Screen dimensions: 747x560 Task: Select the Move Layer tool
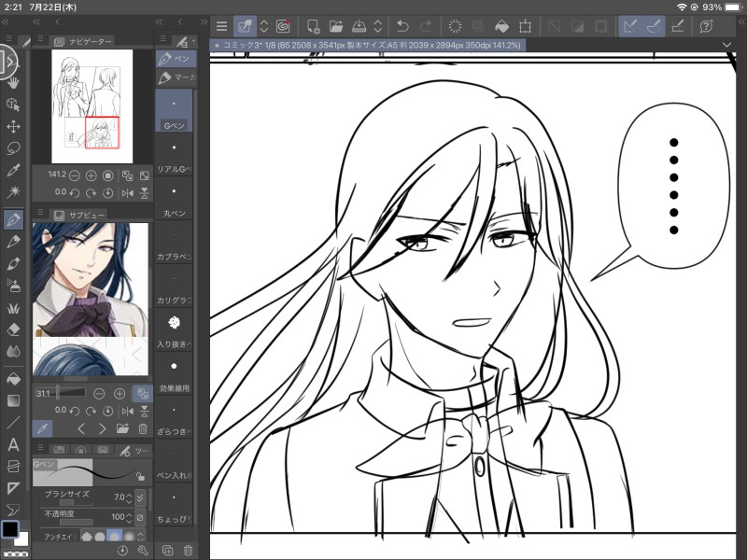tap(13, 126)
